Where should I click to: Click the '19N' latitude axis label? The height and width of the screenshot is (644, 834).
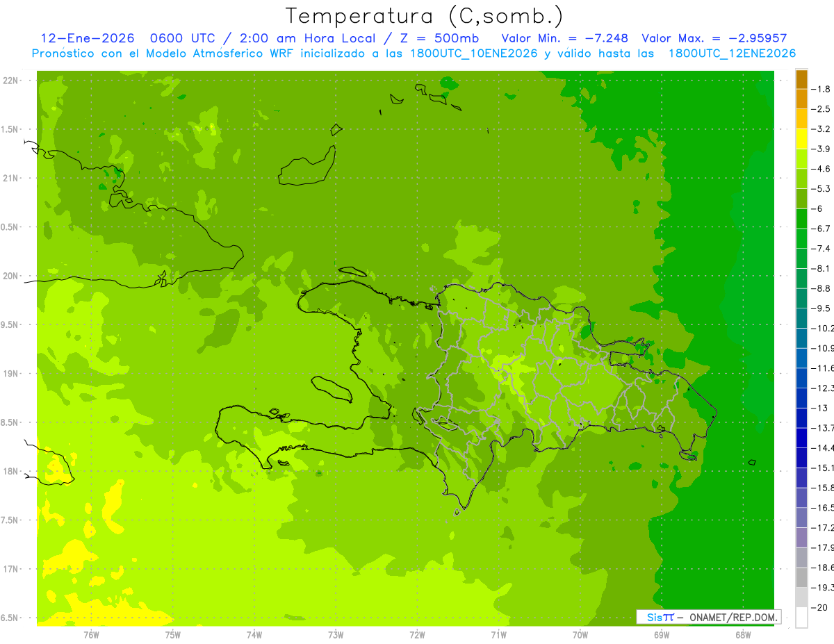(x=11, y=374)
